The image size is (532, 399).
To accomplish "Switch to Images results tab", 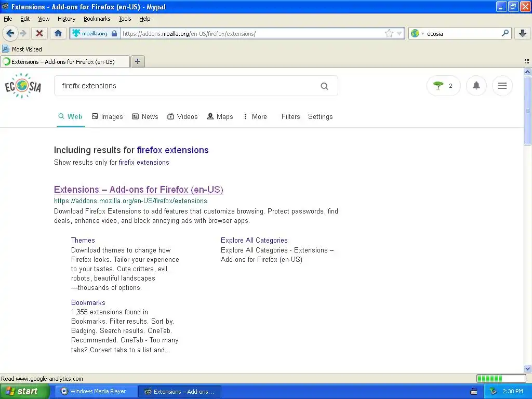I will [107, 117].
